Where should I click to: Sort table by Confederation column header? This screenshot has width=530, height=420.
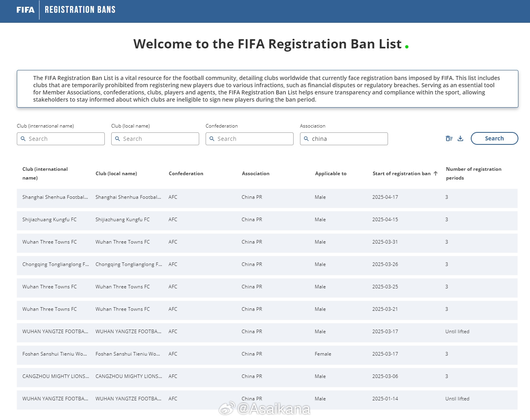(x=186, y=174)
